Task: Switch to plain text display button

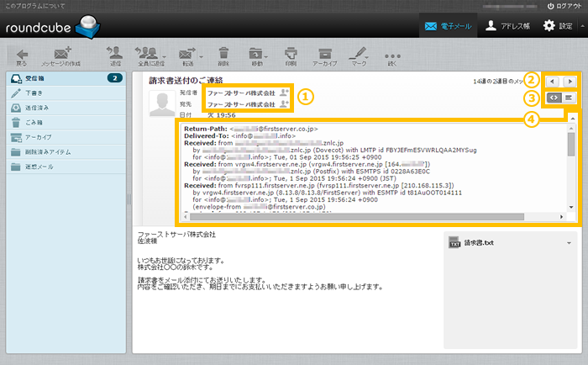Action: pyautogui.click(x=569, y=98)
